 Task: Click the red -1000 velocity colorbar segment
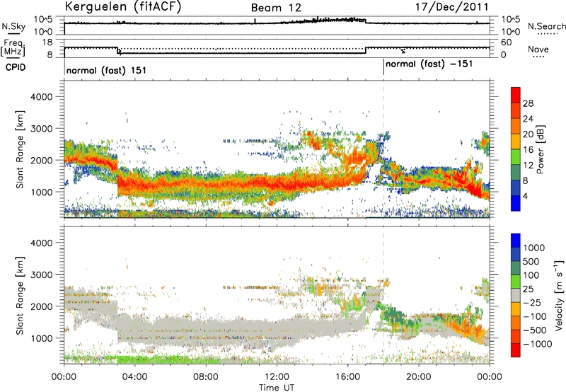[516, 350]
